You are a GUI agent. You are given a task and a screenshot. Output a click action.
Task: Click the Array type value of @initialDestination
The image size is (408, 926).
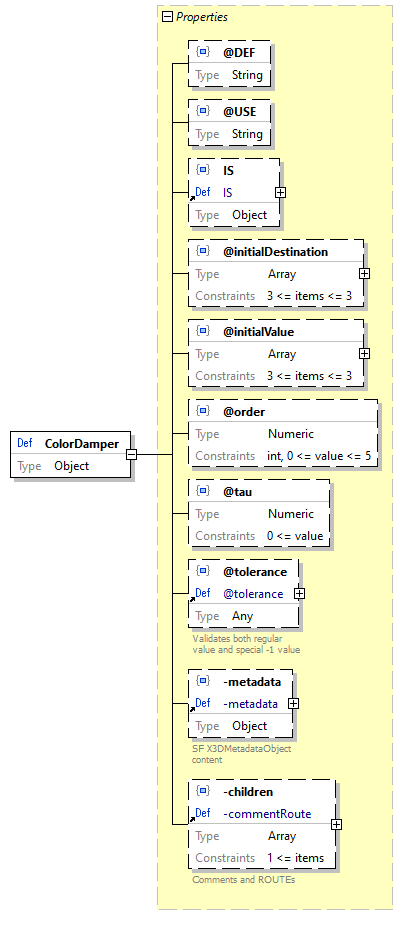pos(282,274)
